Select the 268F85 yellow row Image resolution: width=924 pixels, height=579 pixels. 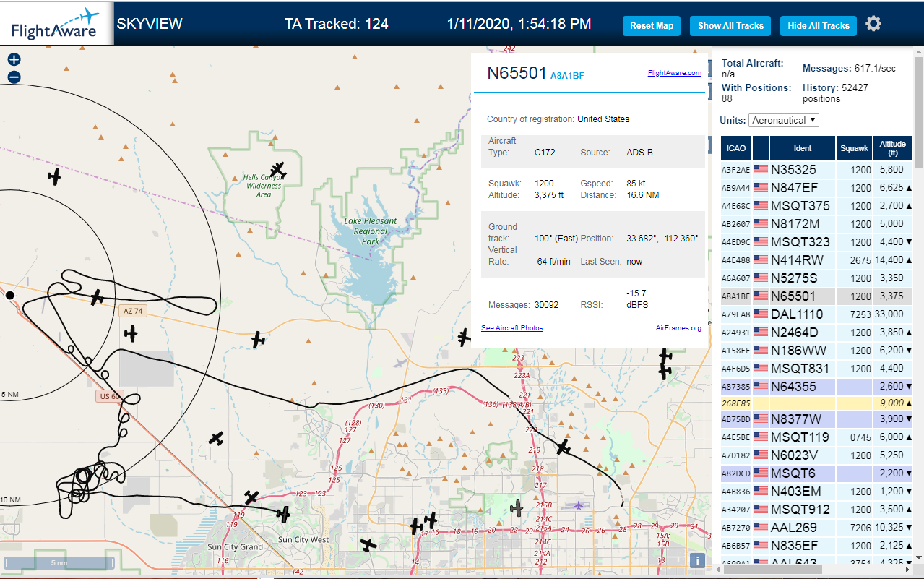pos(817,403)
